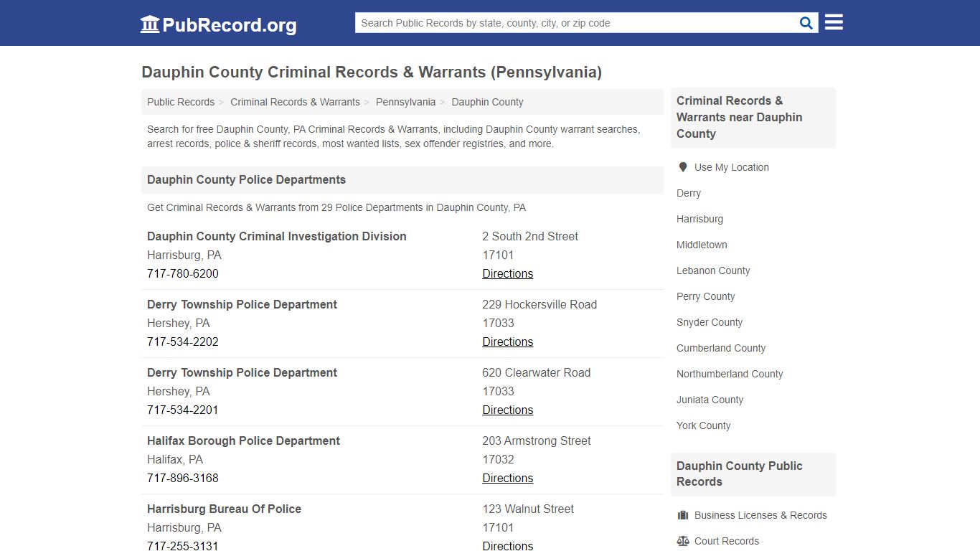Select Middletown in nearby list
The height and width of the screenshot is (551, 980).
point(702,245)
